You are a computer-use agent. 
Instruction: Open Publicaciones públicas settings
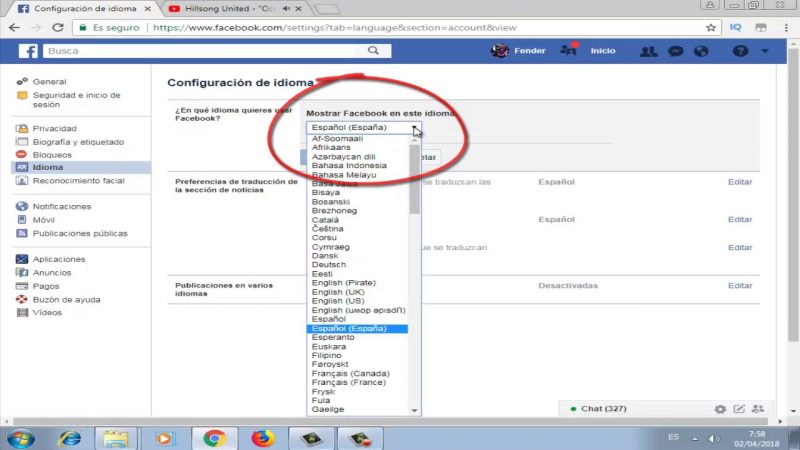80,233
